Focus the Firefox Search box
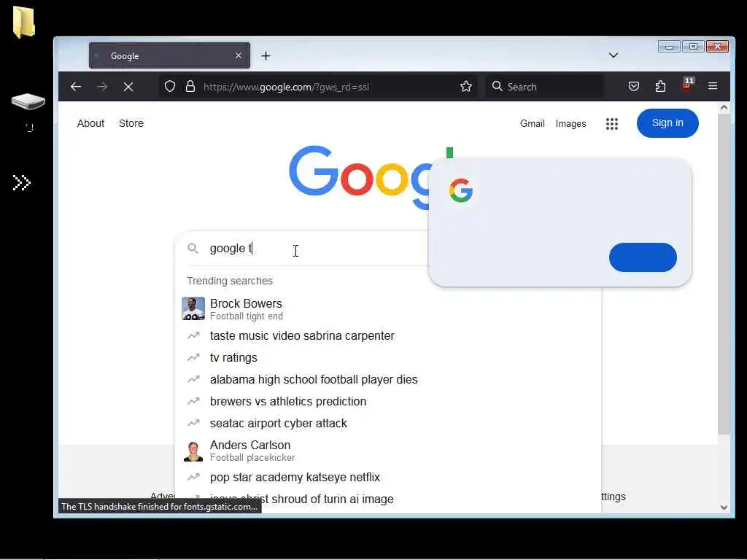The image size is (747, 560). (x=544, y=87)
